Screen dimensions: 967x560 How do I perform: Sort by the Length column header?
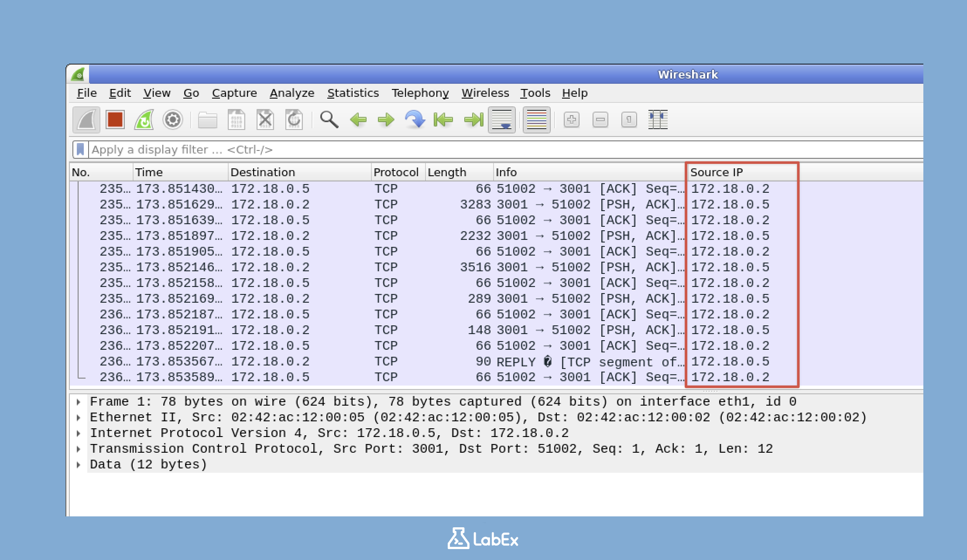click(x=459, y=172)
